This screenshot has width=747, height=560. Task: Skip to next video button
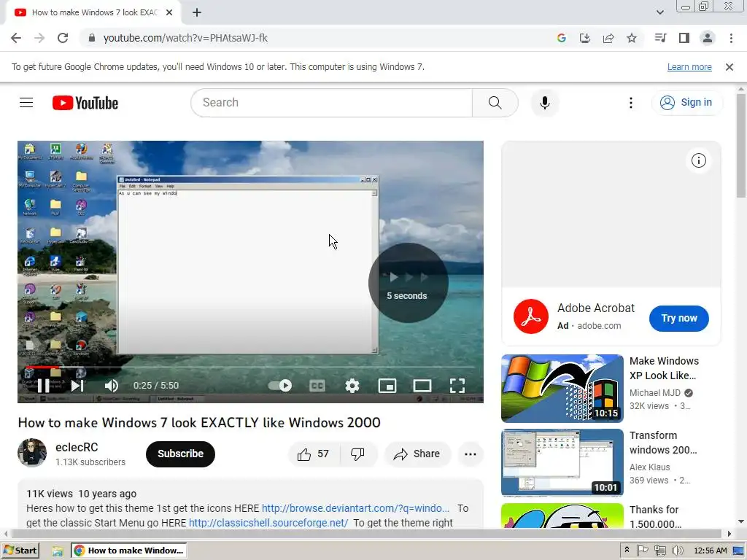click(x=77, y=386)
